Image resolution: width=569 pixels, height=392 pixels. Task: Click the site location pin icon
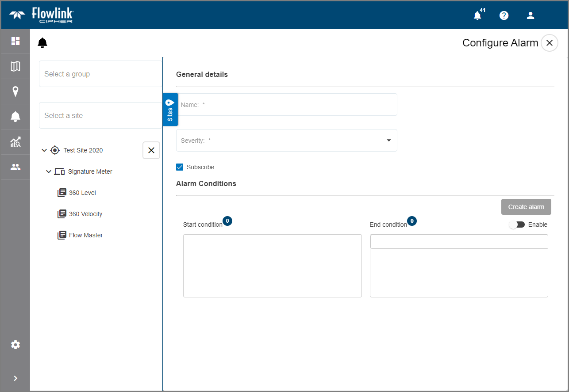pyautogui.click(x=15, y=91)
